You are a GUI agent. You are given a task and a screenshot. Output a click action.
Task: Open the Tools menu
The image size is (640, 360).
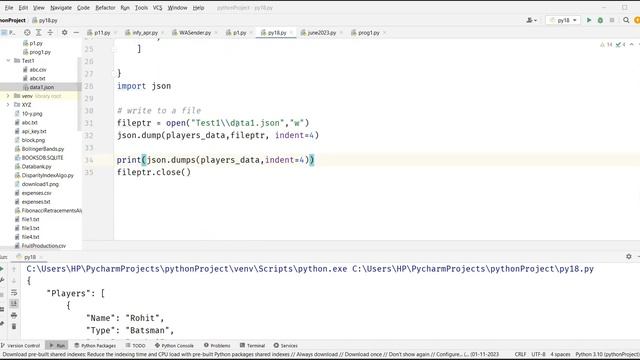141,8
